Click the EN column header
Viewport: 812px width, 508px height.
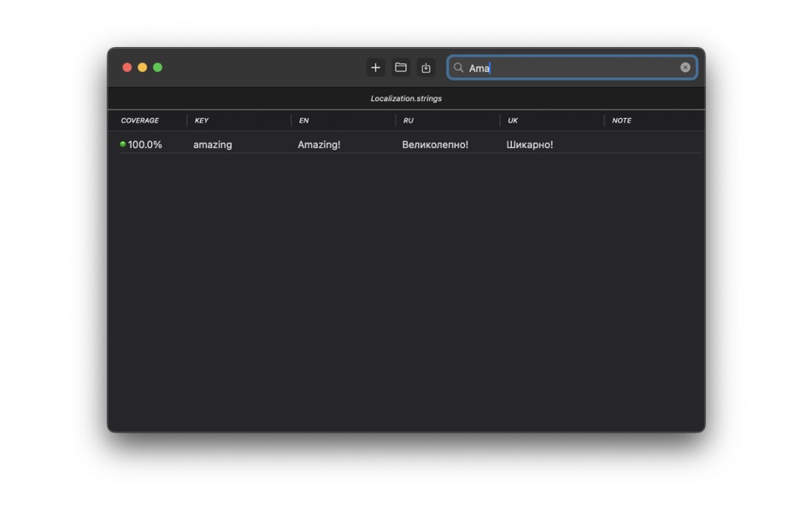click(303, 121)
